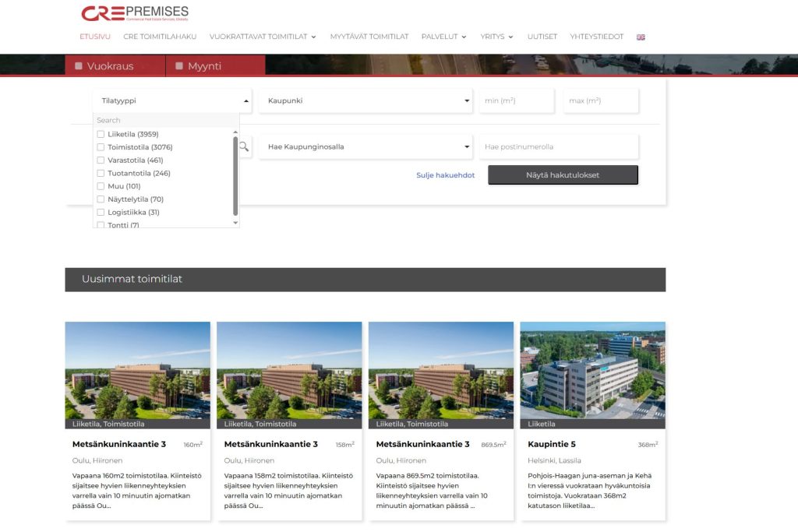
Task: Select the Vuokraus option tab
Action: (x=115, y=65)
